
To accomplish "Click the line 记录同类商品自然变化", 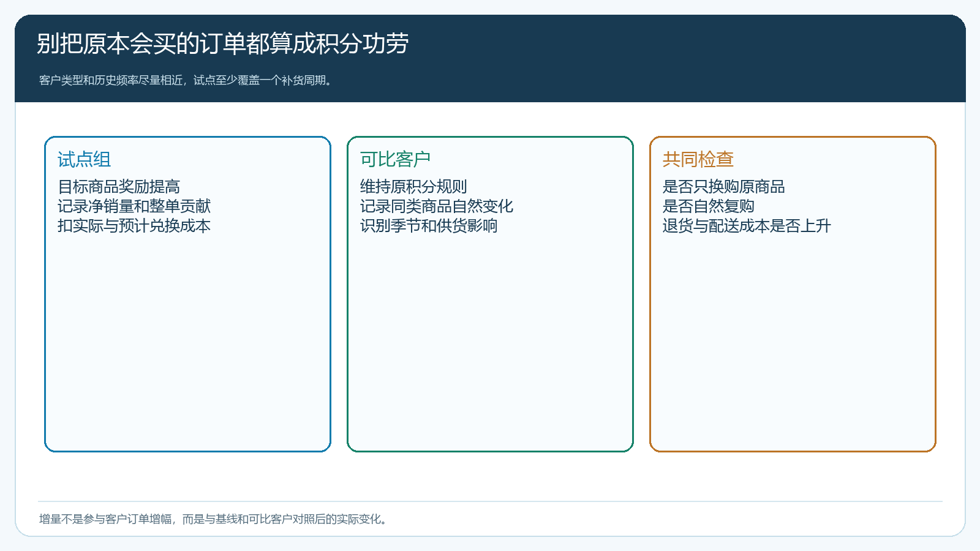I will tap(437, 206).
